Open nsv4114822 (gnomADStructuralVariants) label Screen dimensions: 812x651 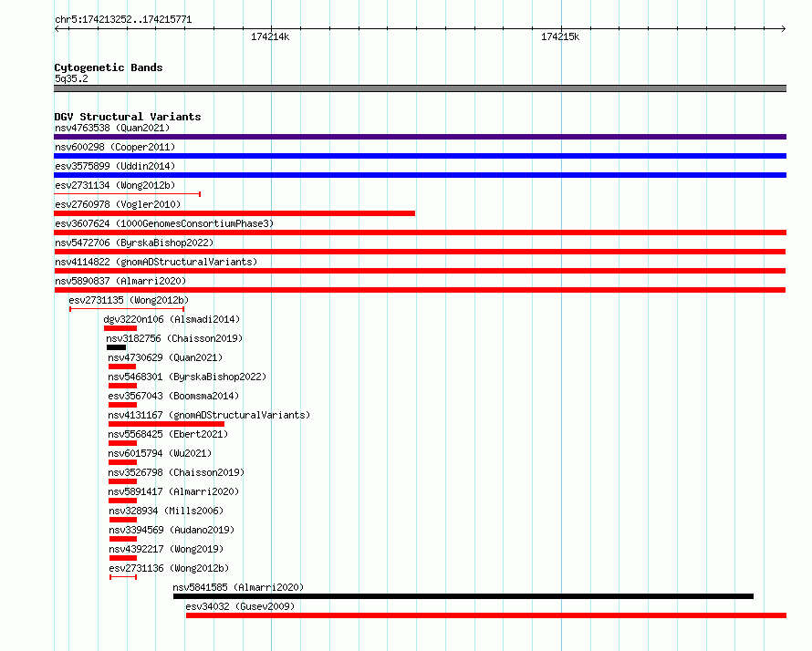(x=156, y=262)
